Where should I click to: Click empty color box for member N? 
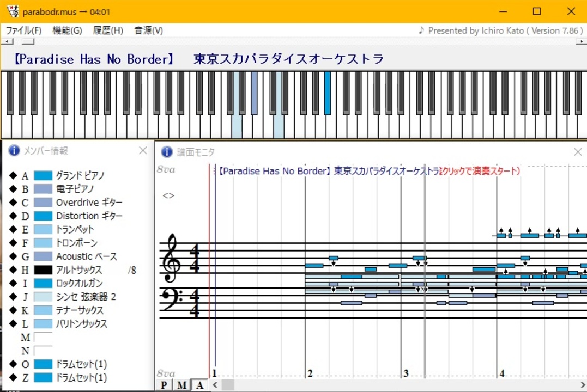(x=43, y=351)
